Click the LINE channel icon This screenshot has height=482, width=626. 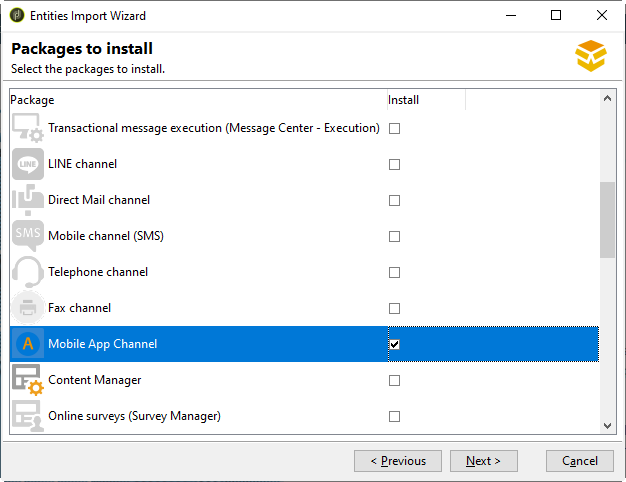tap(27, 164)
